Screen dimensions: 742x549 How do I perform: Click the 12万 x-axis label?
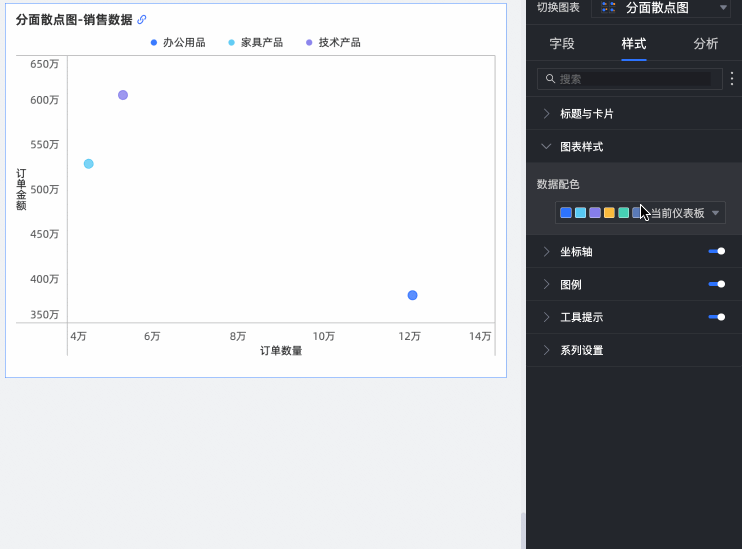409,336
